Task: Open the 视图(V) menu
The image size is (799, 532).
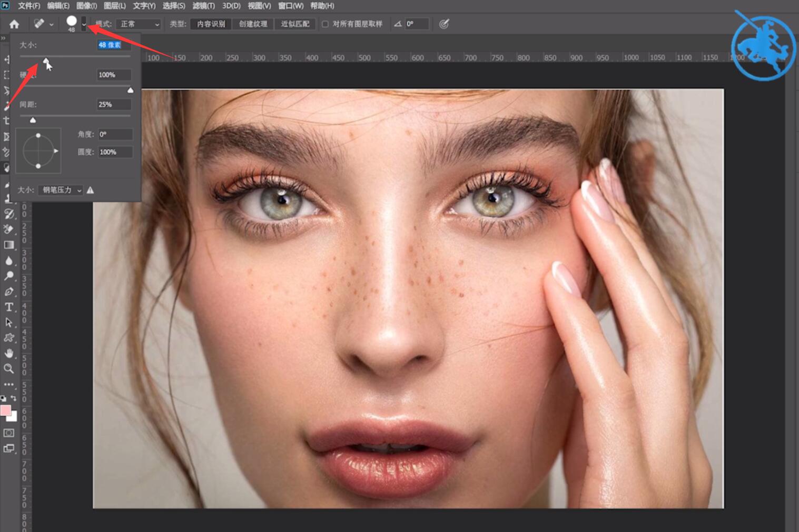Action: [260, 6]
